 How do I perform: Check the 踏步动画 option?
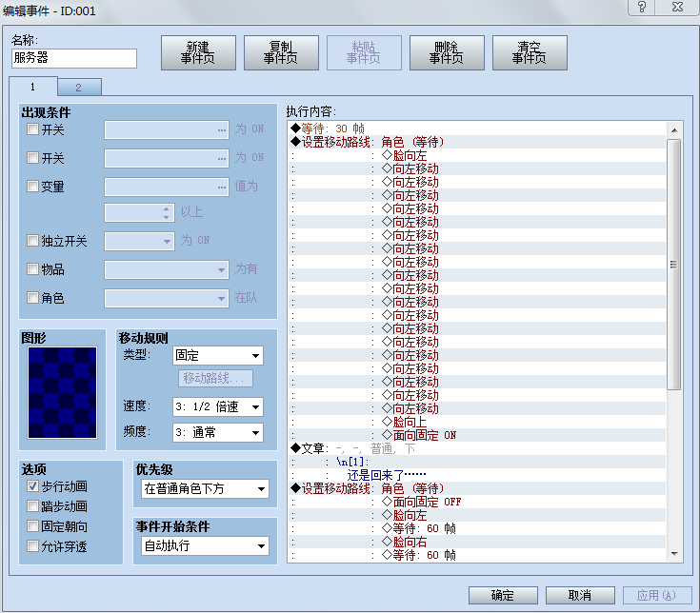32,506
